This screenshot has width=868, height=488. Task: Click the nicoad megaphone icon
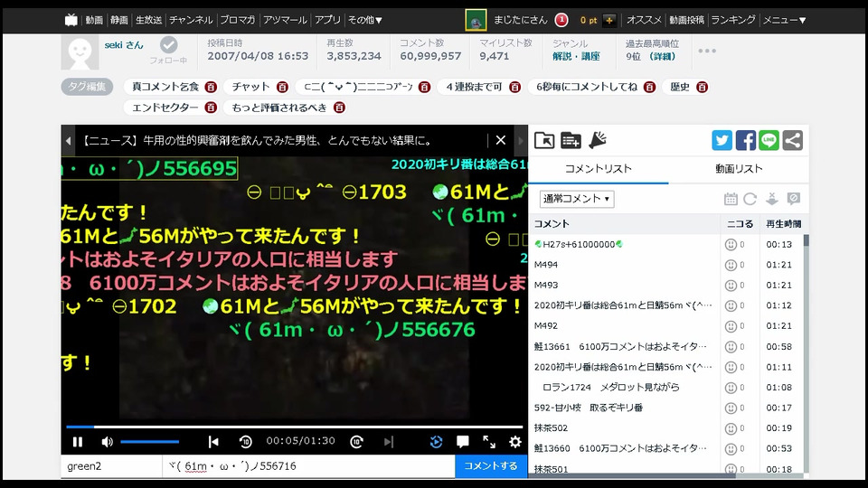(x=598, y=141)
